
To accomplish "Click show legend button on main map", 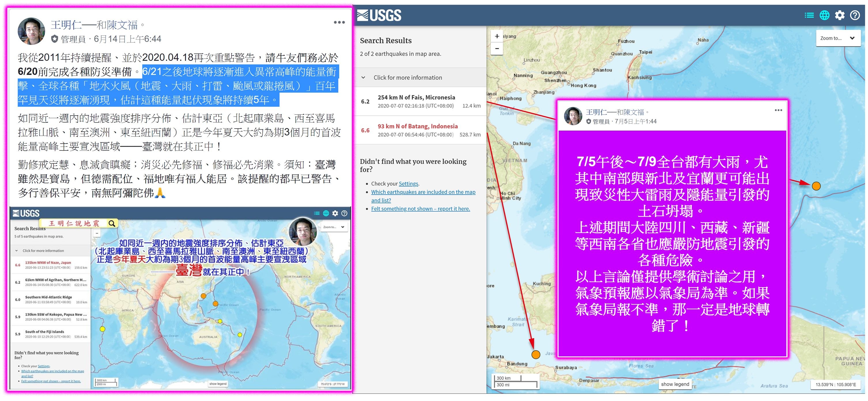I will tap(675, 384).
